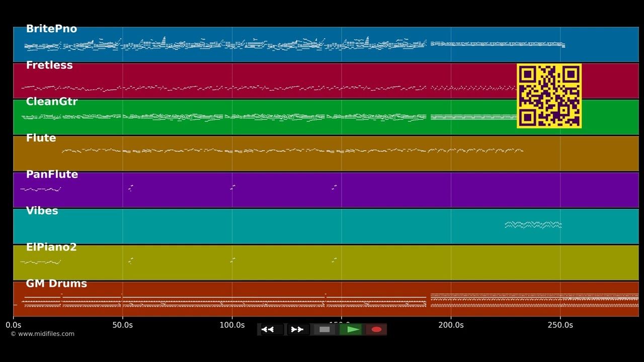
Task: Click the red record button
Action: pyautogui.click(x=376, y=329)
